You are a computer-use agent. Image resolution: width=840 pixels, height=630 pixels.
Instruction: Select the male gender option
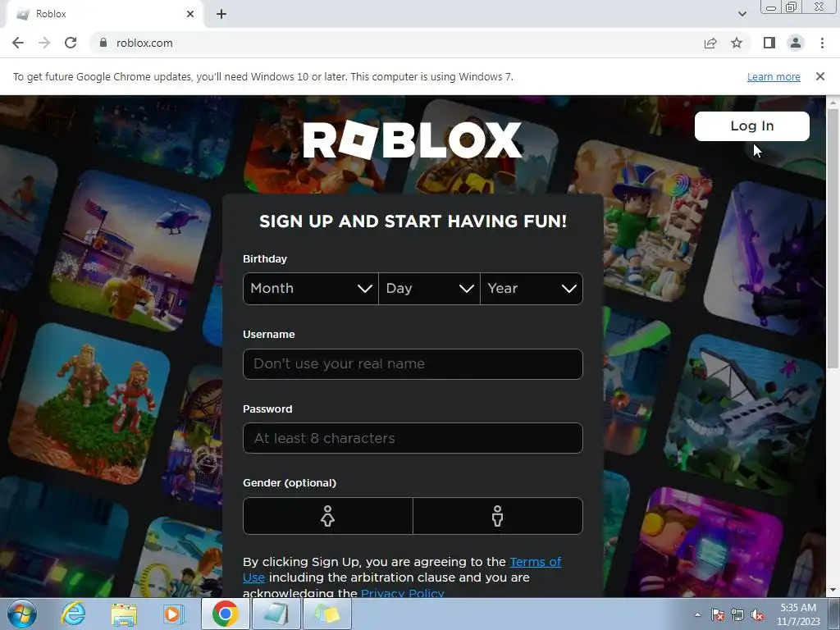(498, 516)
